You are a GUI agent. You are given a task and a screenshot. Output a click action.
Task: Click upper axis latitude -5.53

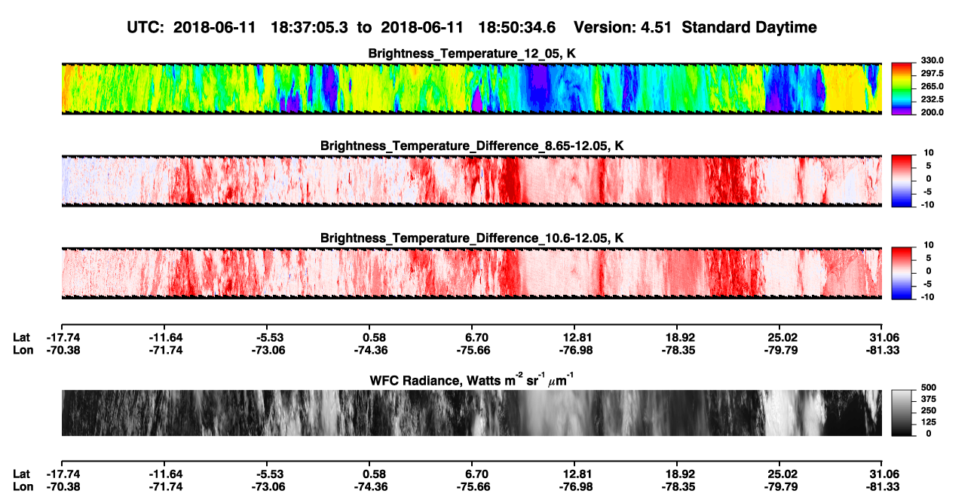(266, 337)
